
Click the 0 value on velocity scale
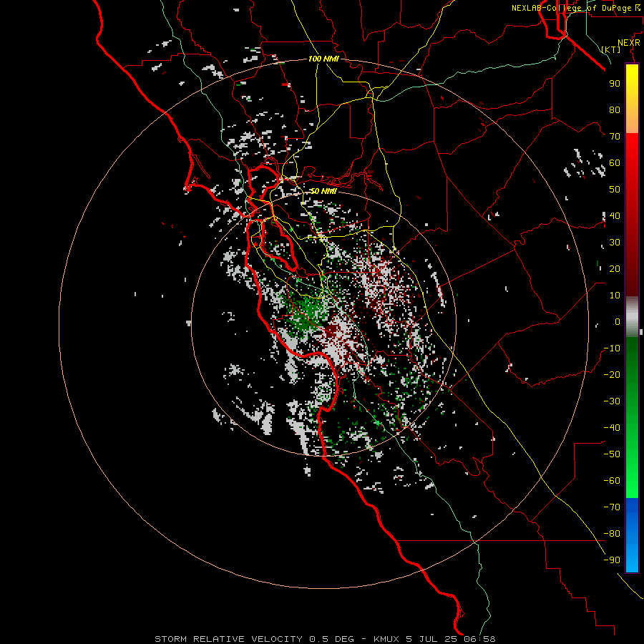click(x=618, y=322)
